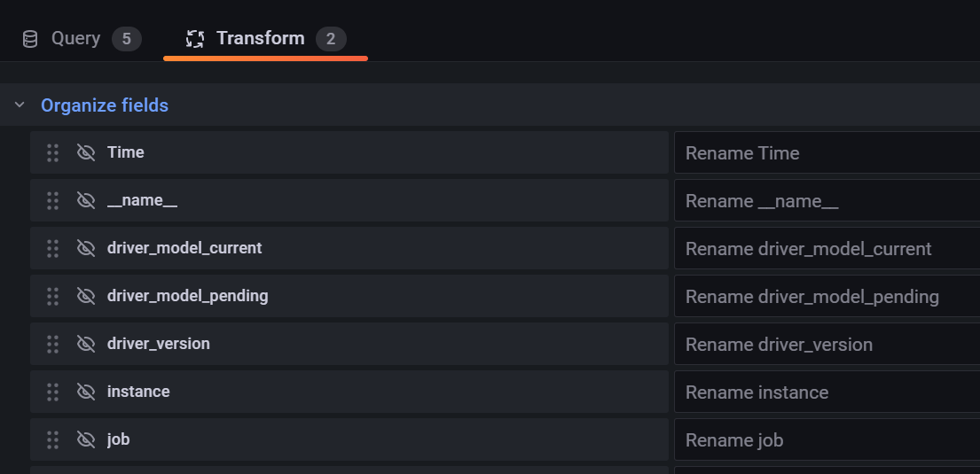Focus the Rename driver_version input box
This screenshot has width=980, height=474.
click(x=827, y=344)
